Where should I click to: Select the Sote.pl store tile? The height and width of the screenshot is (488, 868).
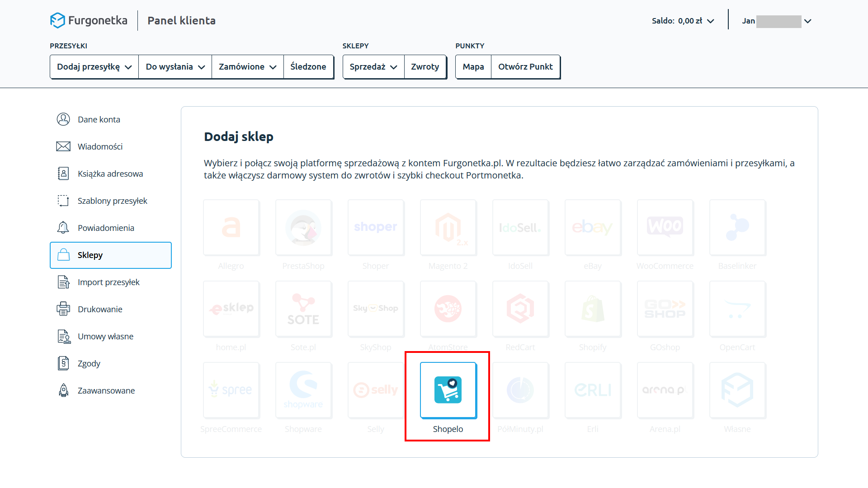(303, 309)
